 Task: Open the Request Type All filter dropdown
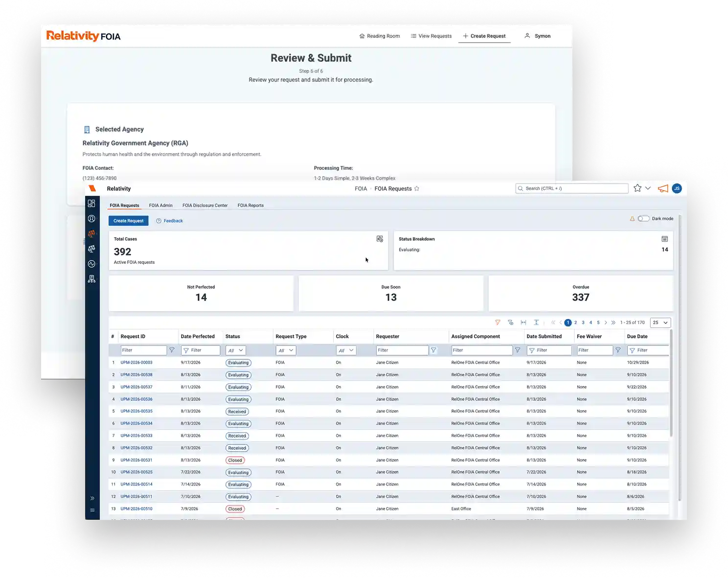pos(286,350)
